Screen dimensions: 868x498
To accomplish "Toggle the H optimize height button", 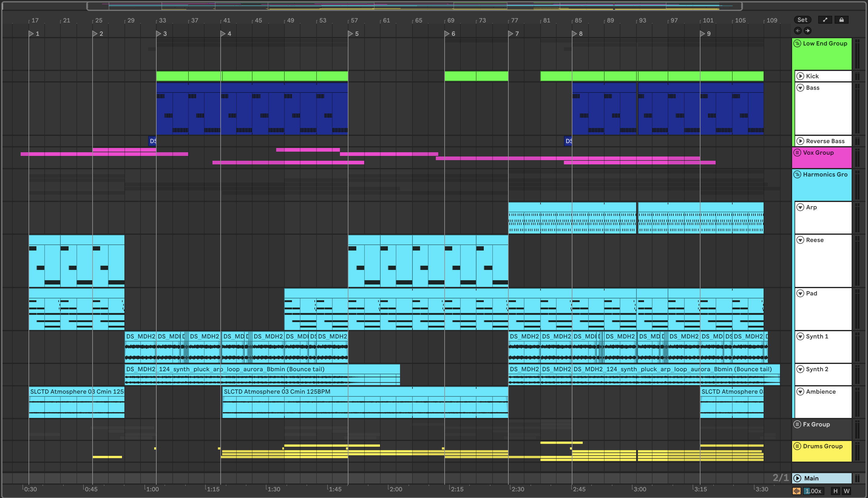I will click(x=835, y=491).
